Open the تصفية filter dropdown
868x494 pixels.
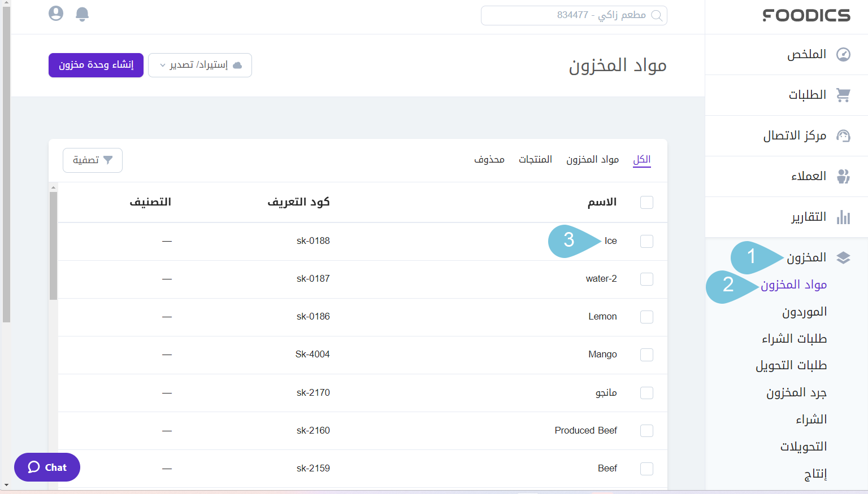93,160
